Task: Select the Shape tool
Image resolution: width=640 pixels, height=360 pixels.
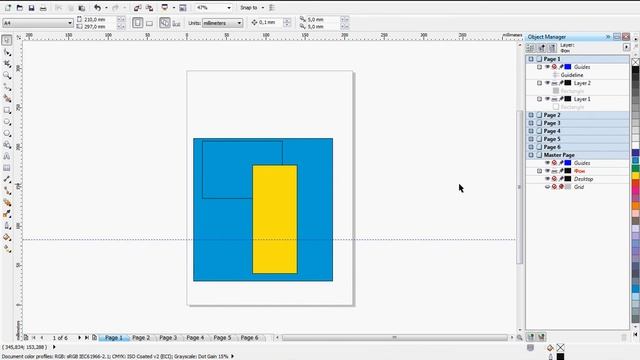Action: tap(7, 52)
